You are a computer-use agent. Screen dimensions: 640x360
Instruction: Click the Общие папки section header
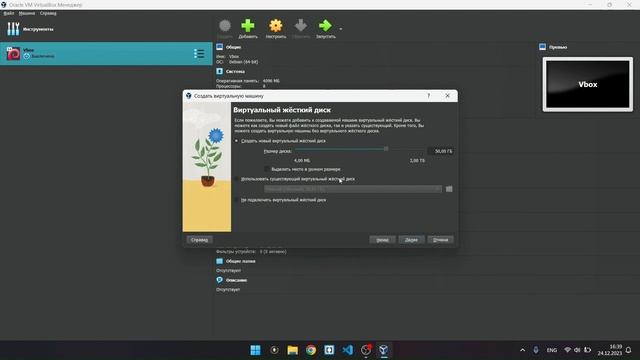(x=240, y=261)
